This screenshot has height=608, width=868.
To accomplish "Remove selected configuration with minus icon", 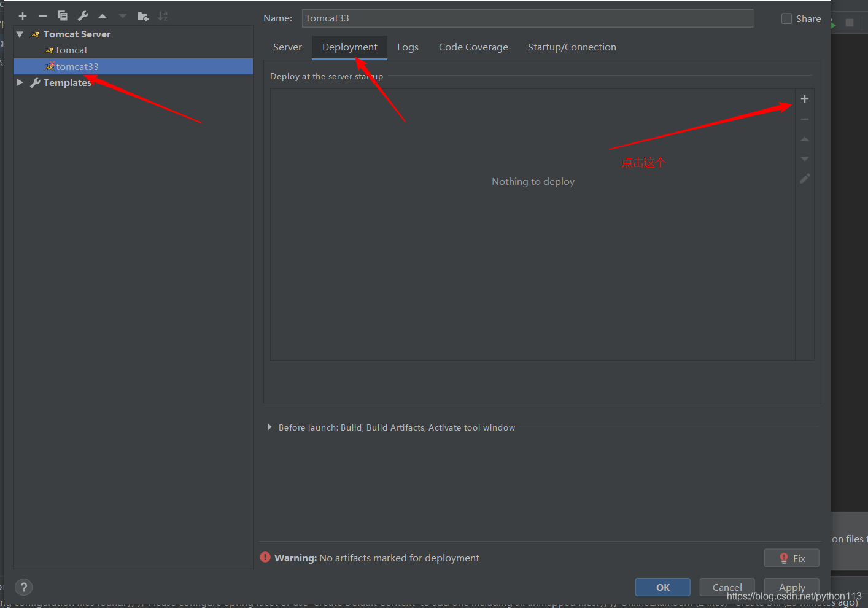I will pyautogui.click(x=43, y=16).
